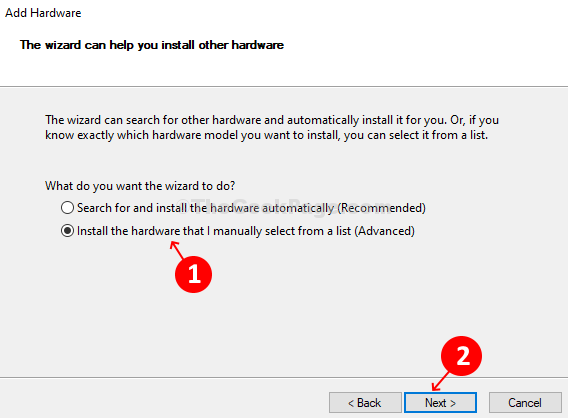Click the red arrow pointing at the manual install option

177,250
